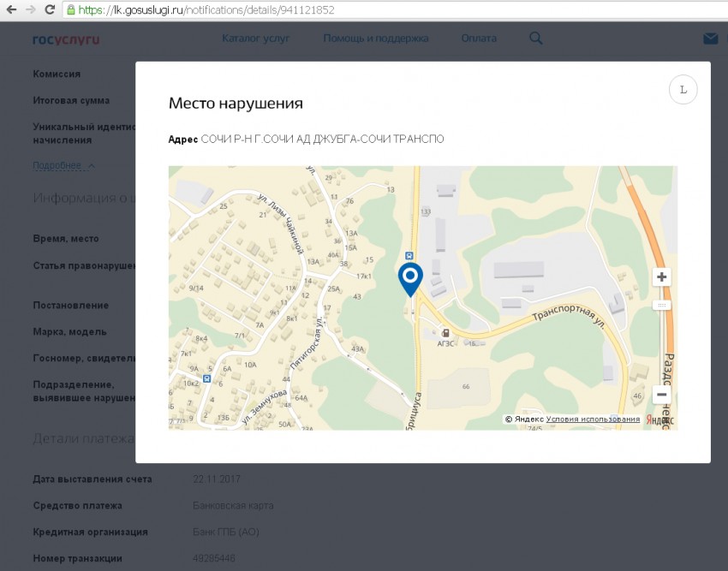
Task: Reload the page with browser refresh button
Action: coord(50,9)
